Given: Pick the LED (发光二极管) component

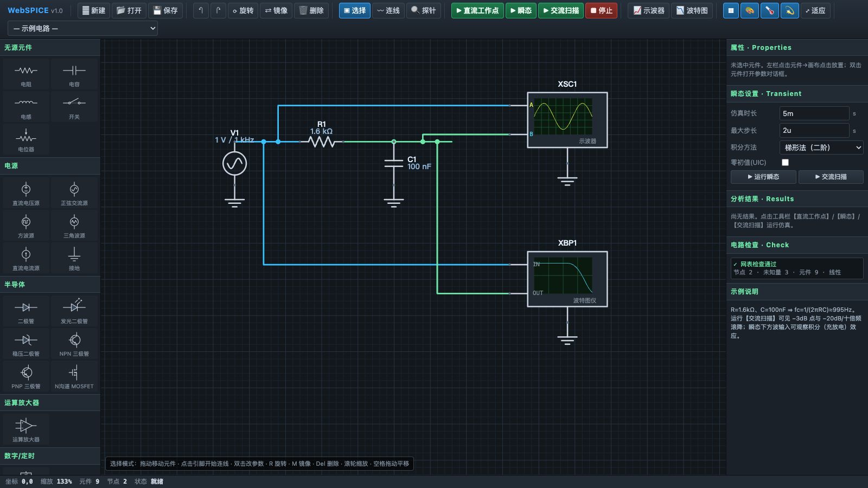Looking at the screenshot, I should coord(74,311).
